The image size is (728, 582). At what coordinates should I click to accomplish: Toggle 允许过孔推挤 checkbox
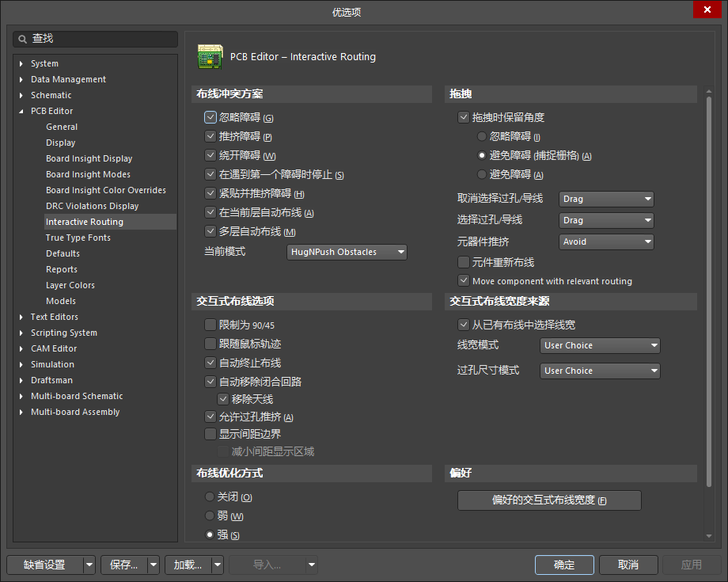[210, 417]
